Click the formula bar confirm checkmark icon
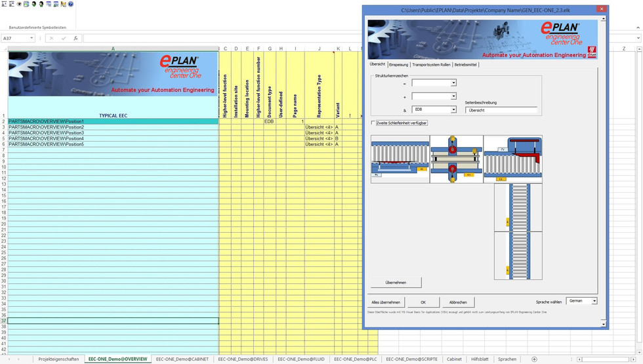 click(64, 38)
